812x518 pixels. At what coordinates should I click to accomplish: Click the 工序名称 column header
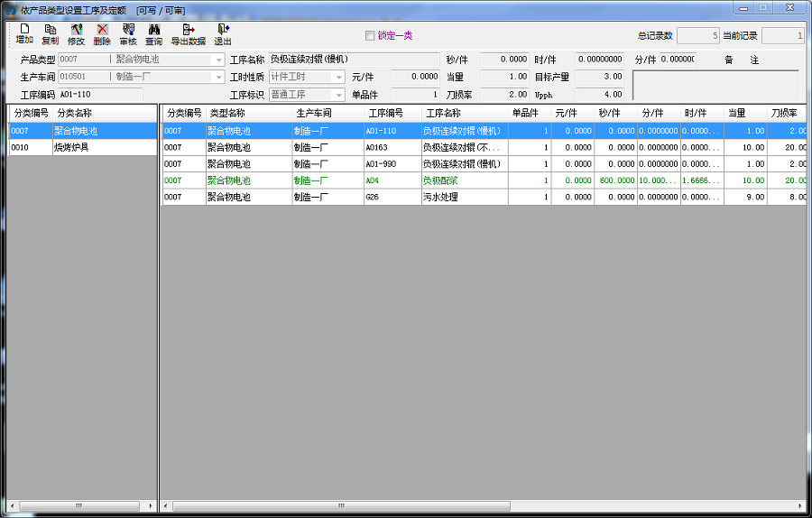pos(442,114)
